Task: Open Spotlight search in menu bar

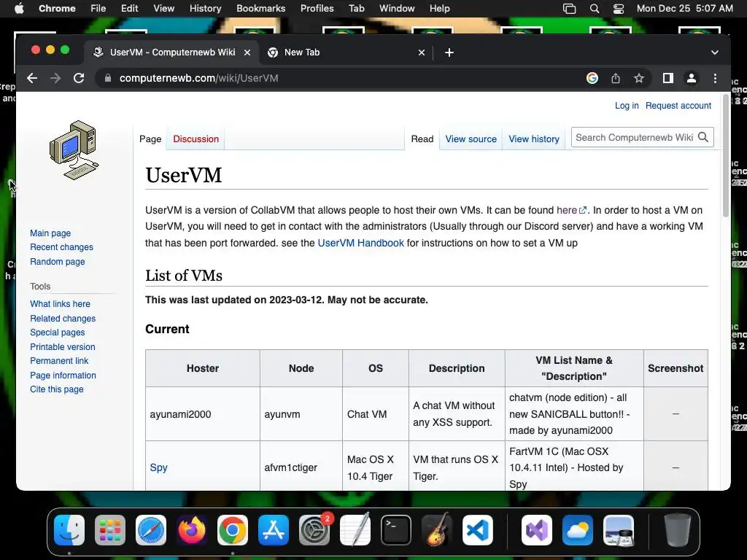Action: tap(594, 9)
